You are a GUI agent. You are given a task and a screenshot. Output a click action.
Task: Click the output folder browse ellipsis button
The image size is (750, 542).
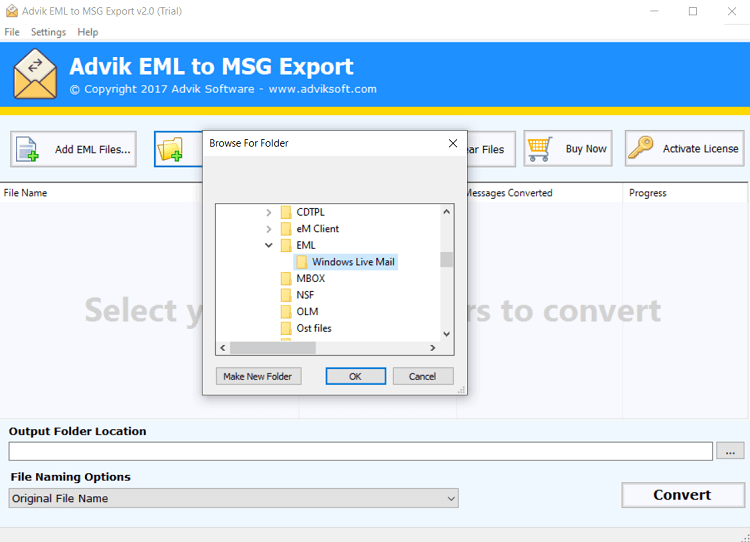[730, 451]
